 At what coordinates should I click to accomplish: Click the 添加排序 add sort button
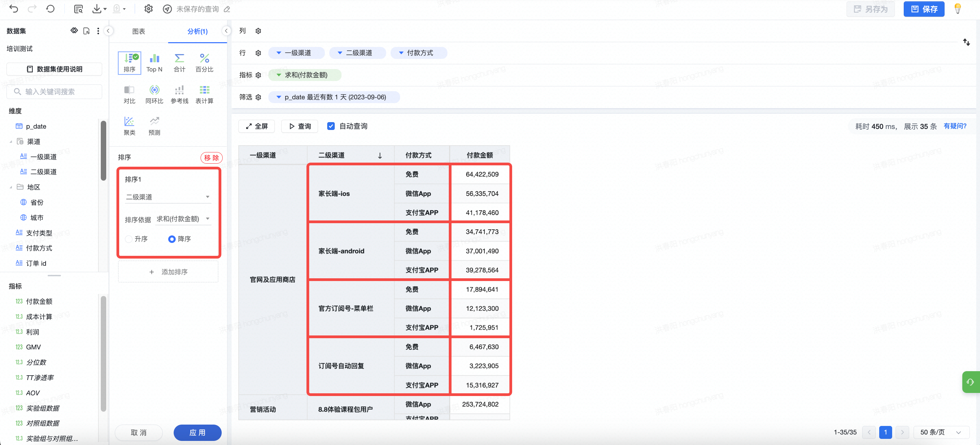[168, 272]
